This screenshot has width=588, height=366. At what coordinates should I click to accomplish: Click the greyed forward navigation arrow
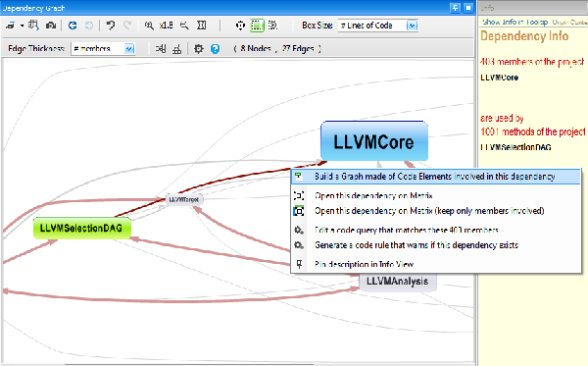pyautogui.click(x=89, y=26)
